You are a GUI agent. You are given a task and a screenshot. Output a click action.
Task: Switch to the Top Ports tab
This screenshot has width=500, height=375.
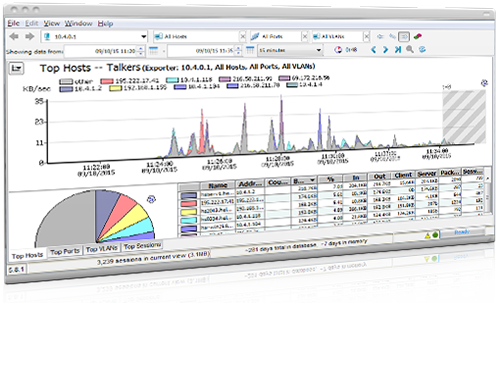(65, 251)
